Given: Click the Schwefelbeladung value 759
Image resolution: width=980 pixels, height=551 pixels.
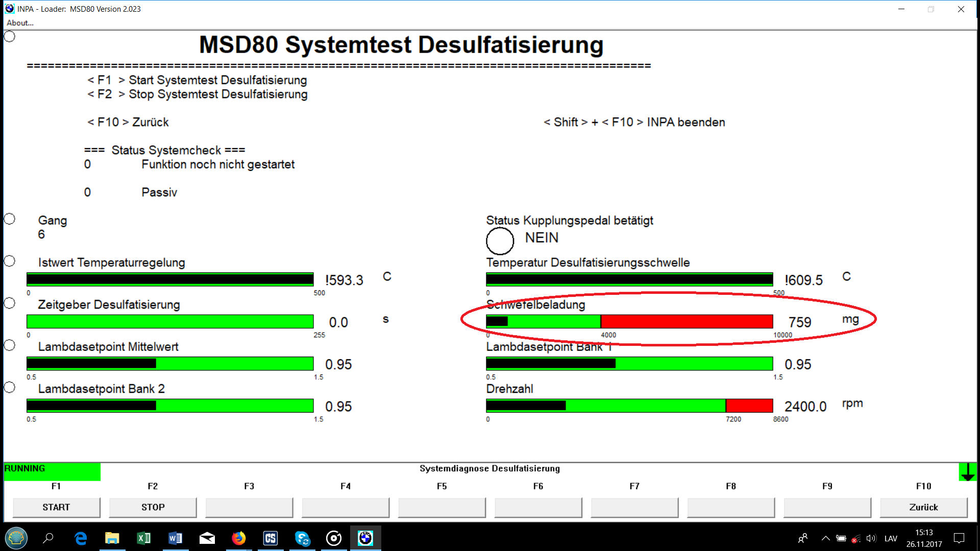Looking at the screenshot, I should coord(799,322).
